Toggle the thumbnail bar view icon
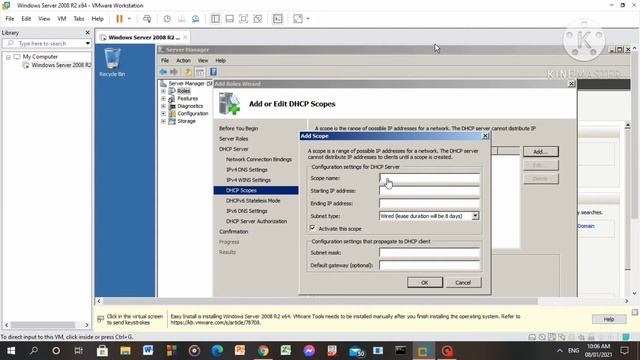 click(x=229, y=19)
